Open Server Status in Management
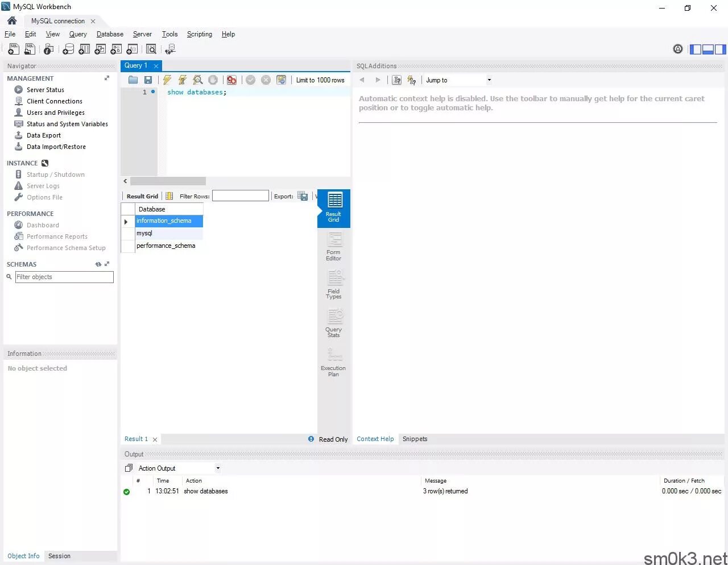 (45, 90)
